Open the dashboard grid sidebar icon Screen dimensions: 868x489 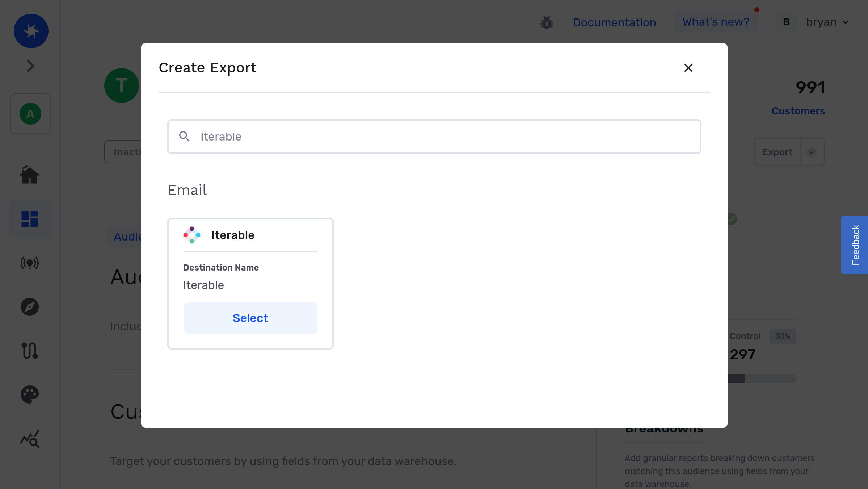coord(30,219)
